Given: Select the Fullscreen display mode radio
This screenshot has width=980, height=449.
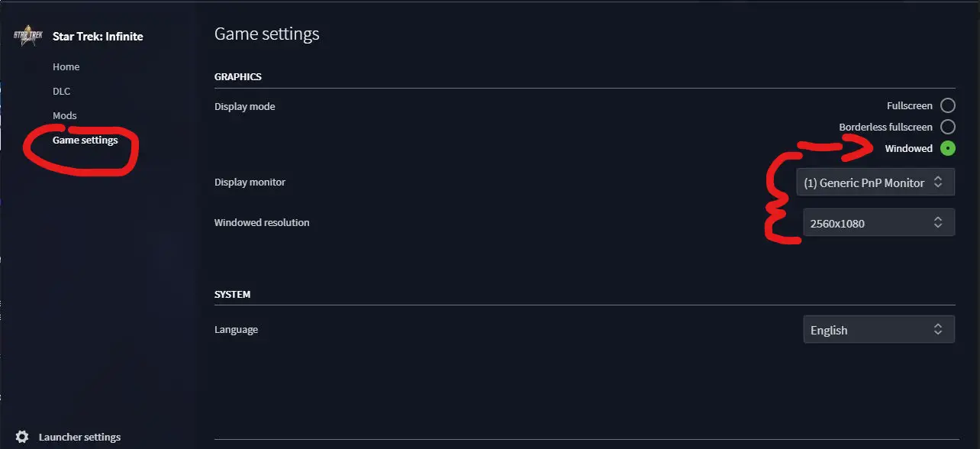Looking at the screenshot, I should (x=948, y=105).
